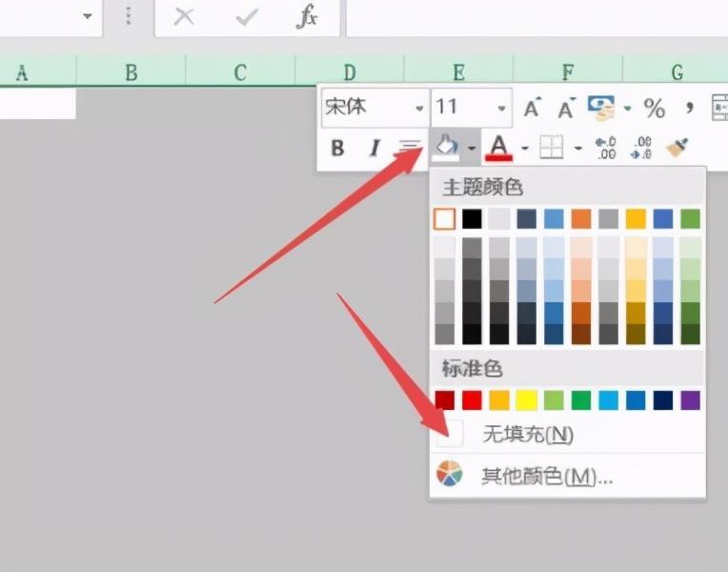Image resolution: width=728 pixels, height=572 pixels.
Task: Open 其他颜色(M)... more colors dialog
Action: [546, 476]
